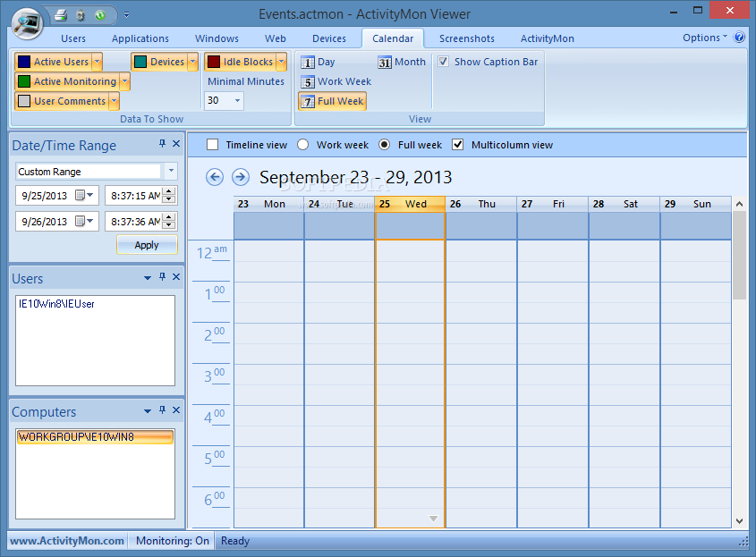Open the User Comments dropdown arrow
Viewport: 756px width, 557px height.
point(115,101)
